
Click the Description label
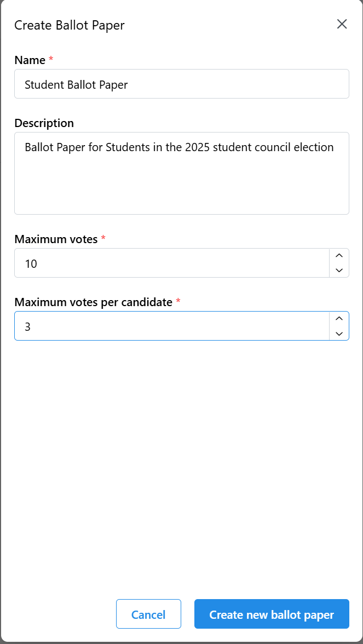pyautogui.click(x=44, y=123)
